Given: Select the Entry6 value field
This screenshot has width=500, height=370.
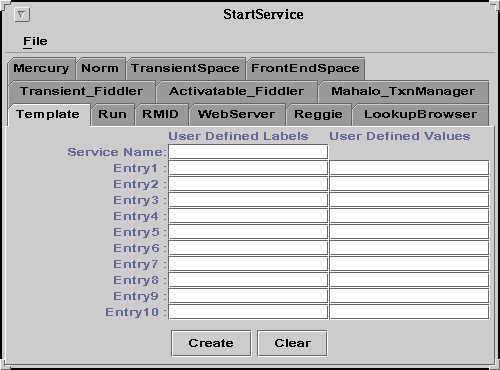Looking at the screenshot, I should coord(409,248).
